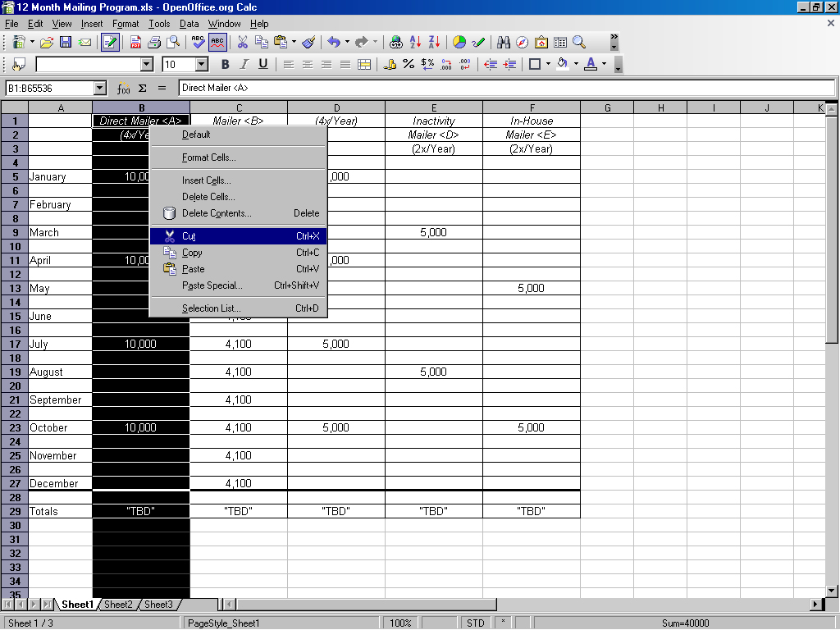This screenshot has width=840, height=630.
Task: Toggle bold formatting
Action: coord(226,64)
